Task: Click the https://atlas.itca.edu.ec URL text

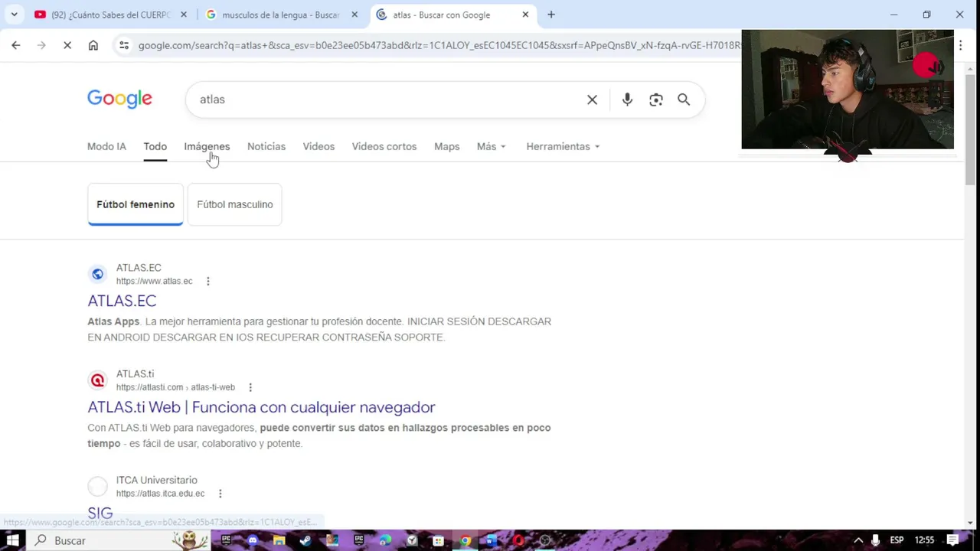Action: pos(161,494)
